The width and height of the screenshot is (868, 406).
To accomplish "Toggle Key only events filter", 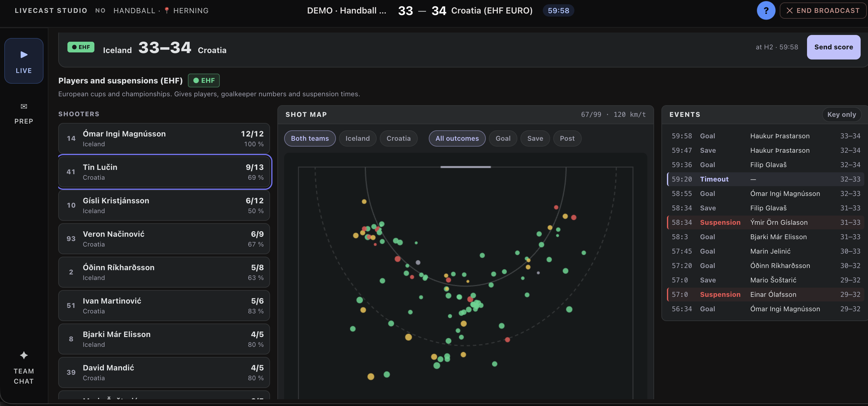I will pyautogui.click(x=841, y=115).
